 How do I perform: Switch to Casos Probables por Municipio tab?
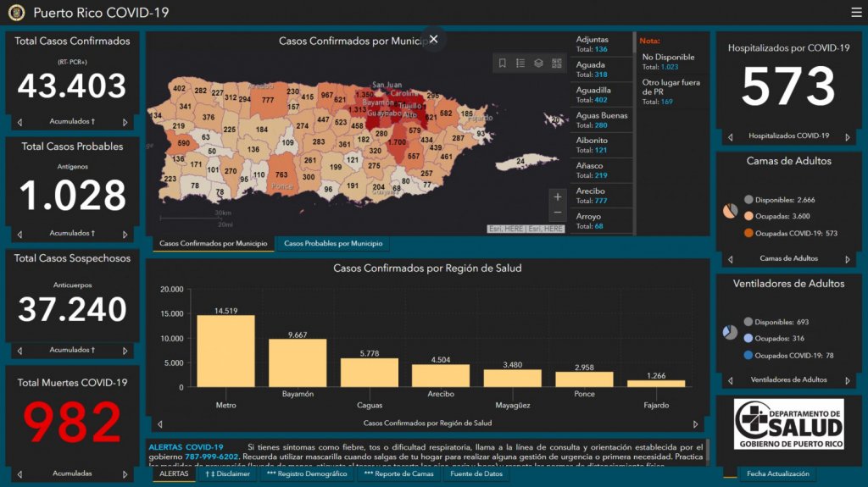click(x=332, y=244)
